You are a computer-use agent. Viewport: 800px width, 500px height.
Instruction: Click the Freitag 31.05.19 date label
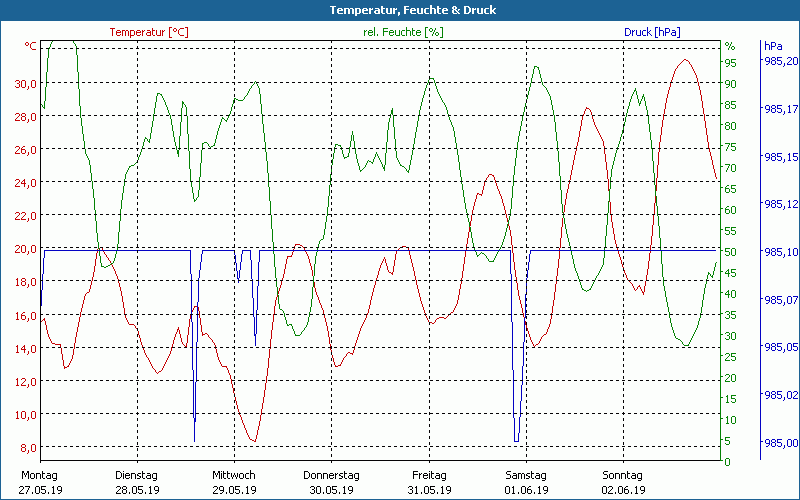click(x=429, y=482)
